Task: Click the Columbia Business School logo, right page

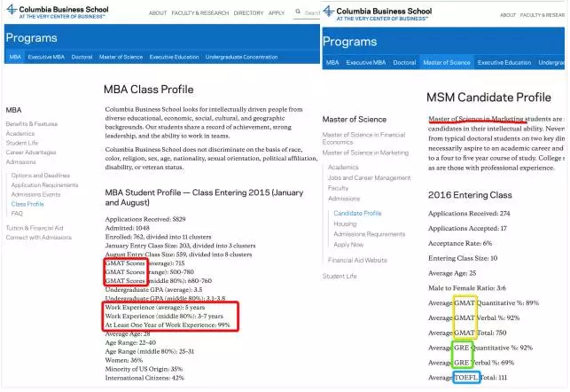Action: tap(378, 13)
